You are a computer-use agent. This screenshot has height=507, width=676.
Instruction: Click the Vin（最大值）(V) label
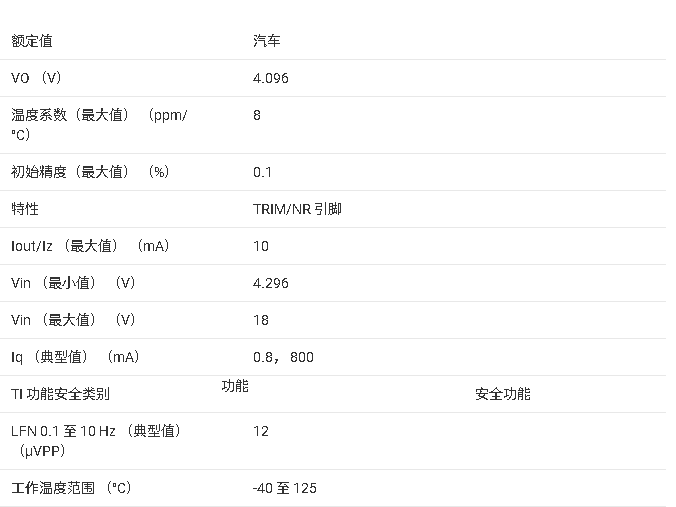pos(73,320)
